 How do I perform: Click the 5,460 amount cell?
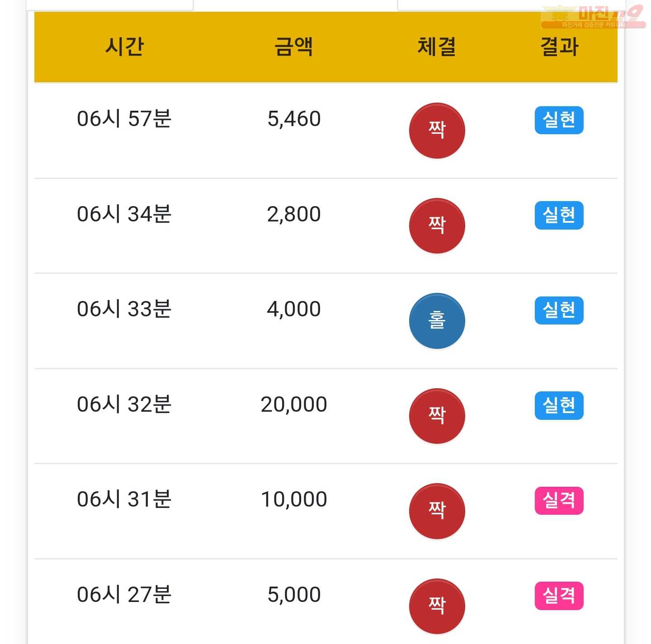click(x=294, y=119)
